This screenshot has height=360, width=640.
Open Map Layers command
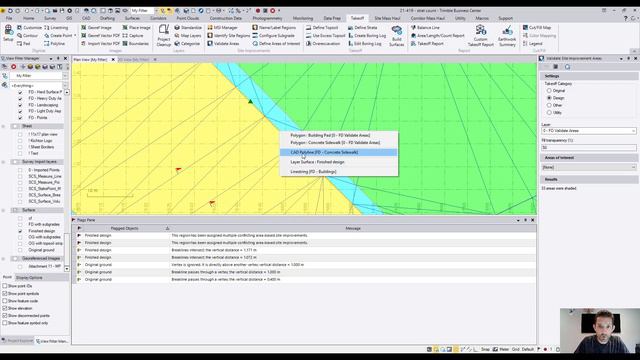[x=187, y=36]
